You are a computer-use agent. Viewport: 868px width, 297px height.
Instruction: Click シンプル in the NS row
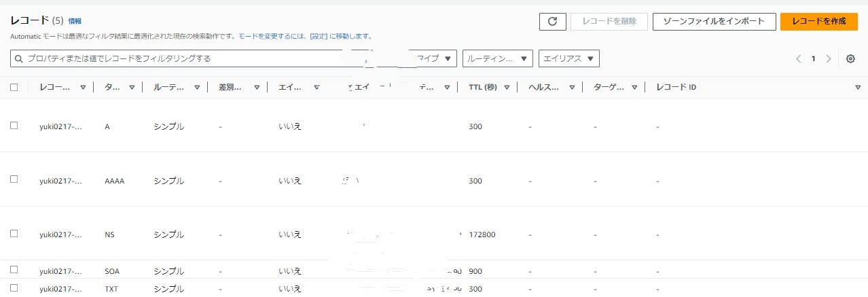pyautogui.click(x=168, y=235)
